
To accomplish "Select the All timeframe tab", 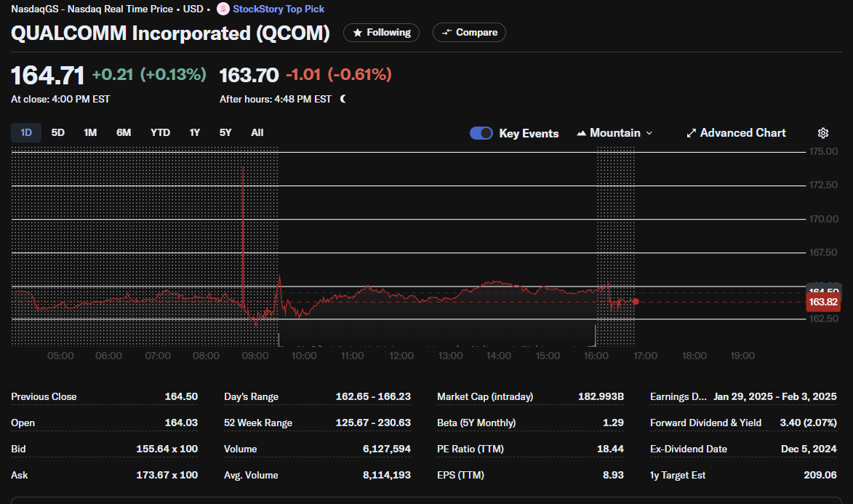I will [x=257, y=132].
